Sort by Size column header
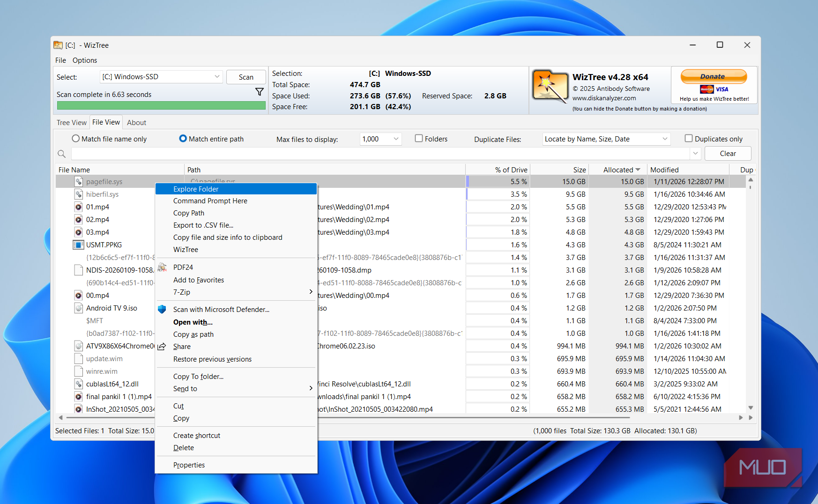Image resolution: width=818 pixels, height=504 pixels. coord(559,170)
